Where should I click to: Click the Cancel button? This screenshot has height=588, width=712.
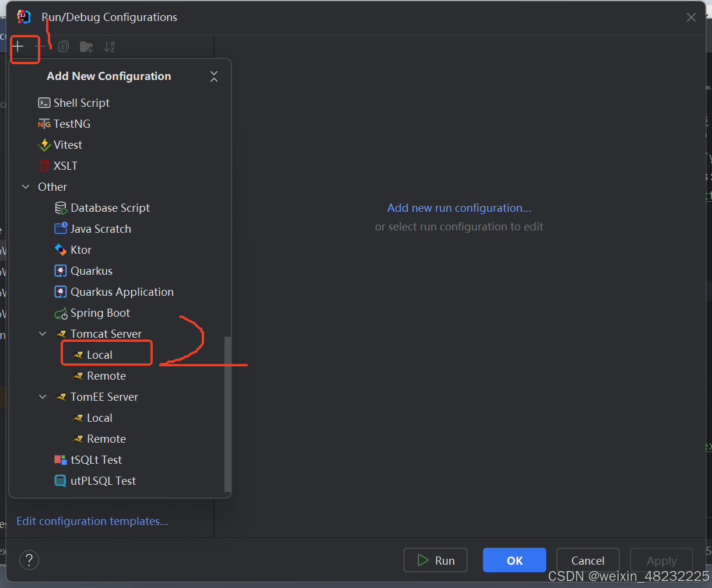click(588, 560)
